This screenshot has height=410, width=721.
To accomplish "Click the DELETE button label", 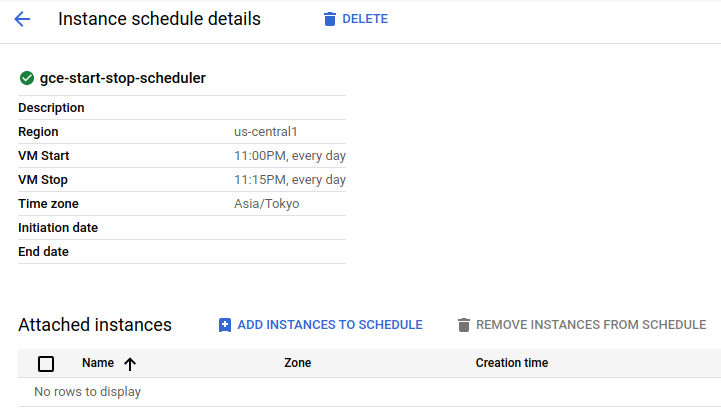I will (365, 19).
